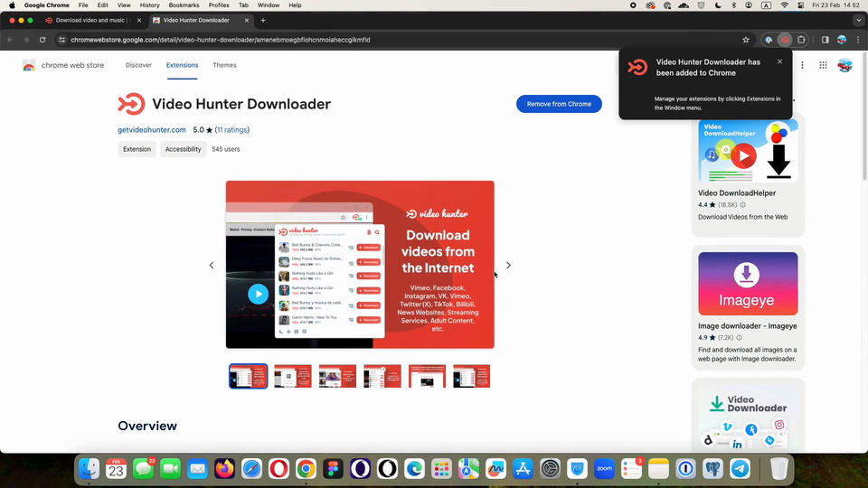Click the Video DownloadHelper rating info icon
This screenshot has width=868, height=488.
pos(743,205)
